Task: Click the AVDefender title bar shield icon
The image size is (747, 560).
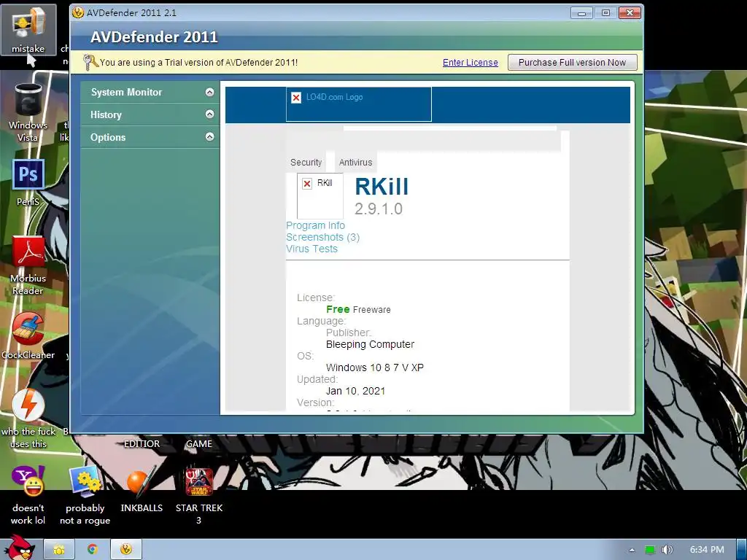Action: (78, 12)
